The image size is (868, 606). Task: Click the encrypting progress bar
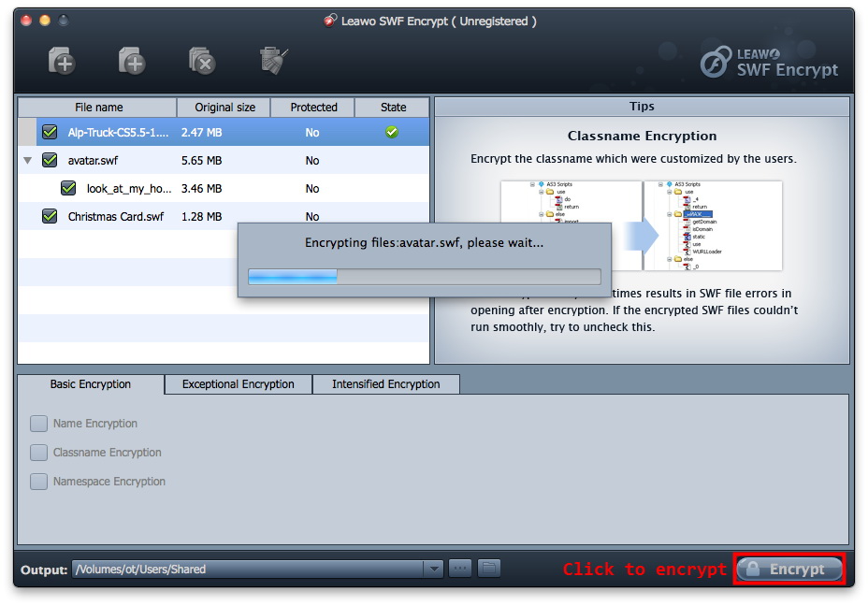point(425,277)
